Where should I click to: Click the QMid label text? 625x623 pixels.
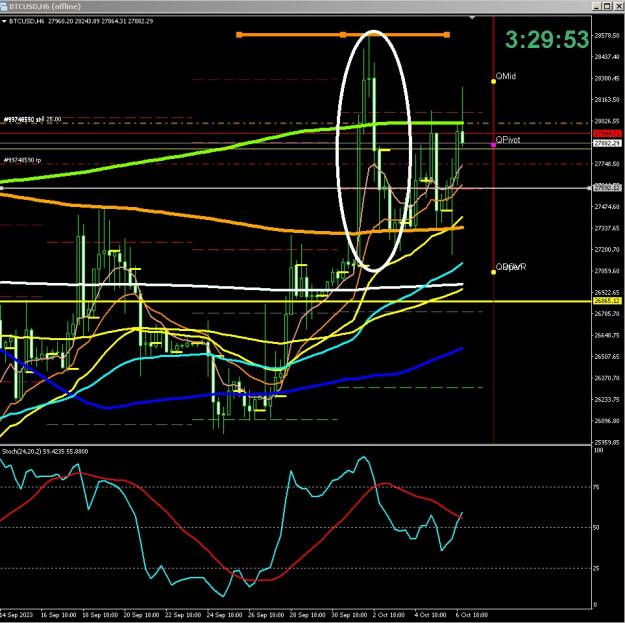[505, 76]
